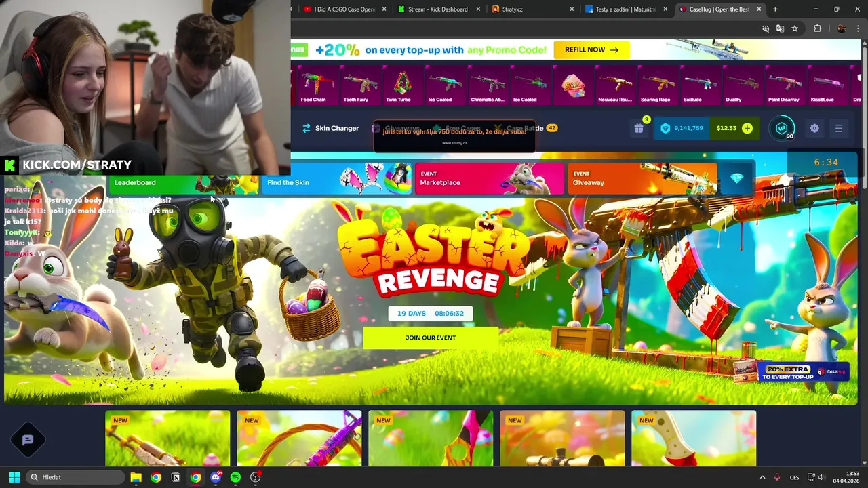The image size is (868, 488).
Task: Open the gift box rewards icon
Action: 639,128
